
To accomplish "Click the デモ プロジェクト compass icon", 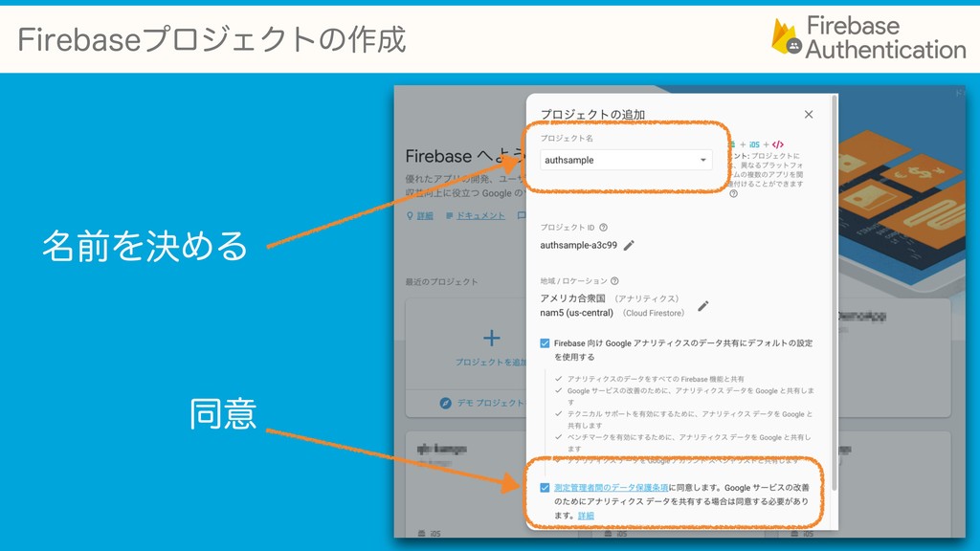I will click(445, 403).
